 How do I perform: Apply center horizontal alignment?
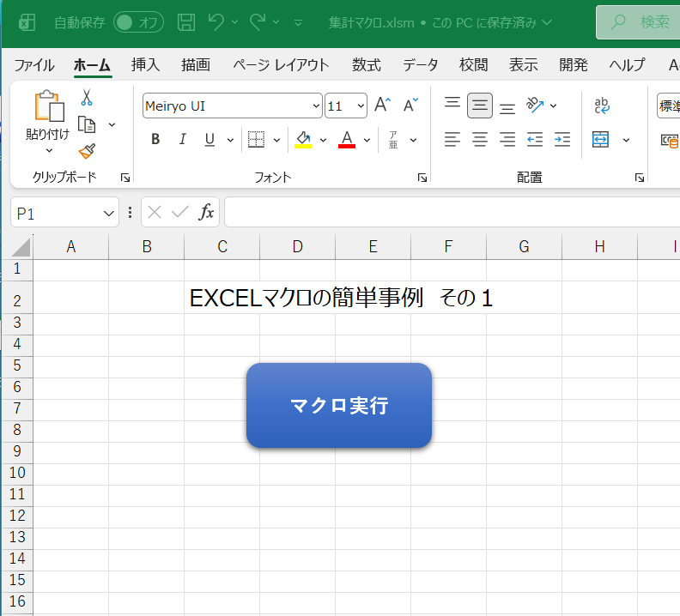click(x=480, y=139)
